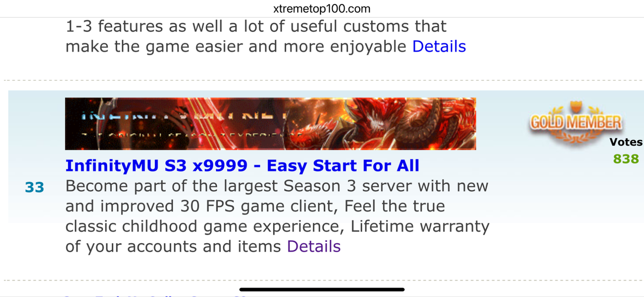Click the rank number 33
The width and height of the screenshot is (644, 297).
35,187
